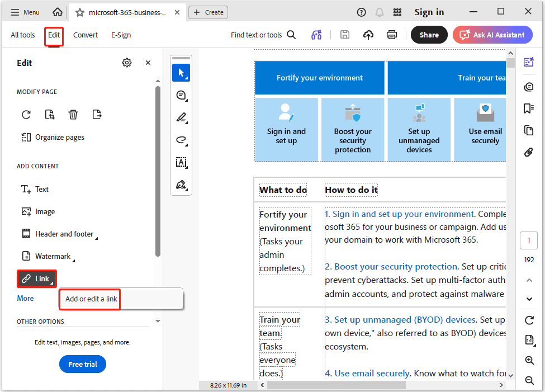This screenshot has width=545, height=392.
Task: Open the Fill & Sign tool
Action: click(181, 185)
